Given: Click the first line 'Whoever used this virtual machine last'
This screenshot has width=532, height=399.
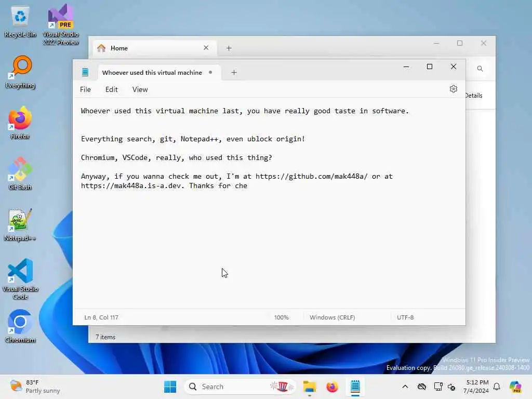Looking at the screenshot, I should 245,111.
